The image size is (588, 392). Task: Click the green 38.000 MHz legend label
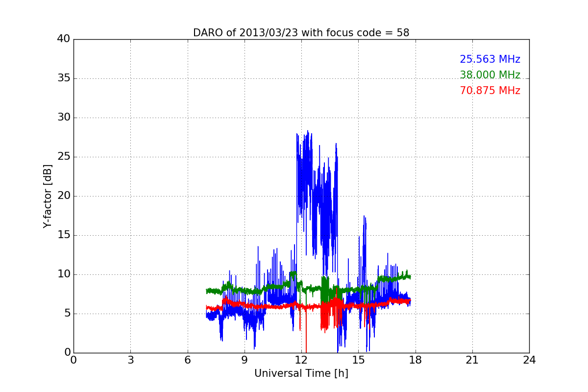490,75
